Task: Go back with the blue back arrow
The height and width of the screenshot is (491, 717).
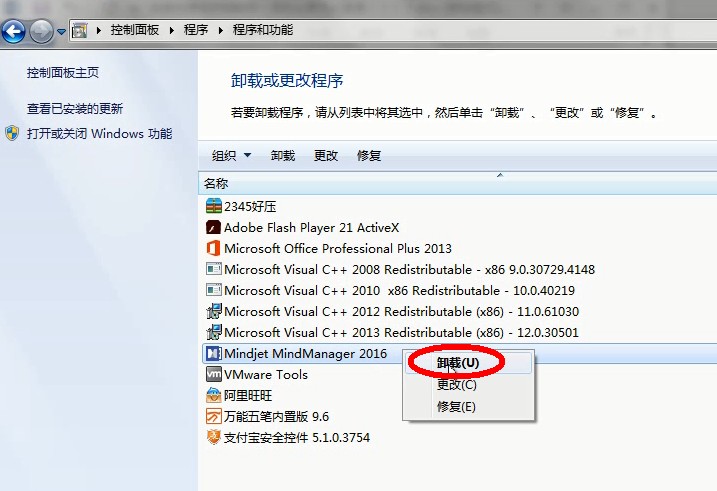Action: (x=13, y=32)
